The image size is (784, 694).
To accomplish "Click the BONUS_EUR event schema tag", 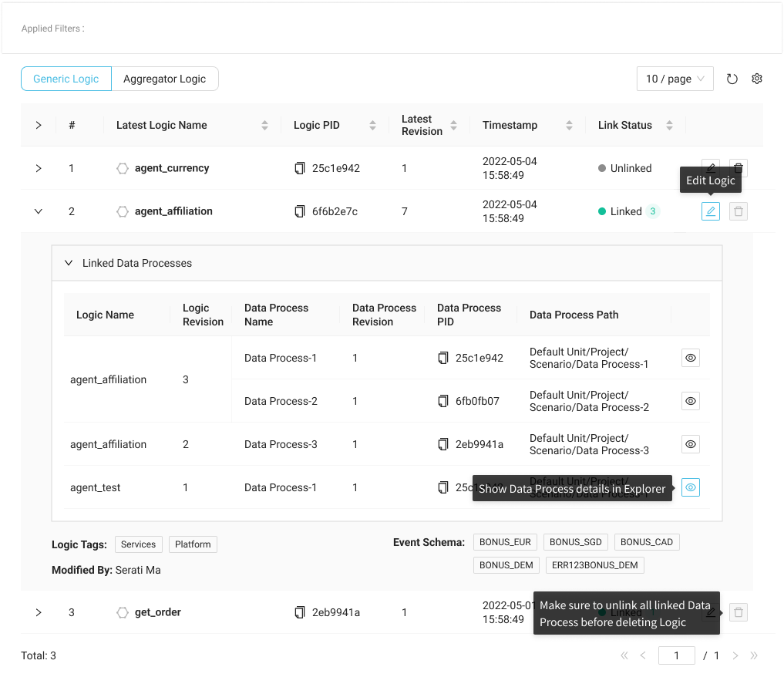I will 505,542.
